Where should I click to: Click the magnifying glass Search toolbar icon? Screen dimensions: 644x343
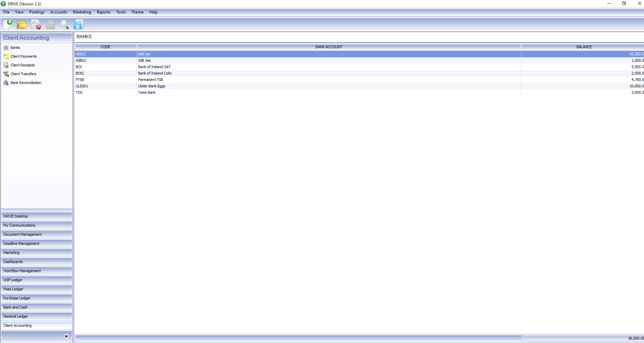pos(64,24)
